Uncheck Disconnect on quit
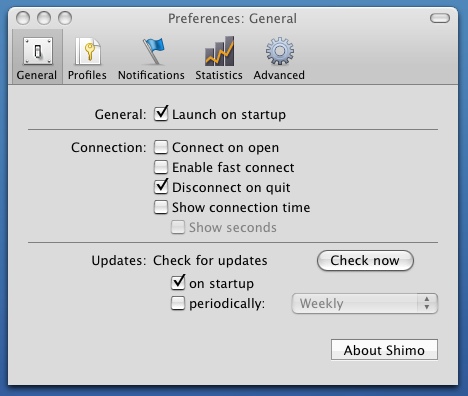This screenshot has width=468, height=396. [161, 187]
